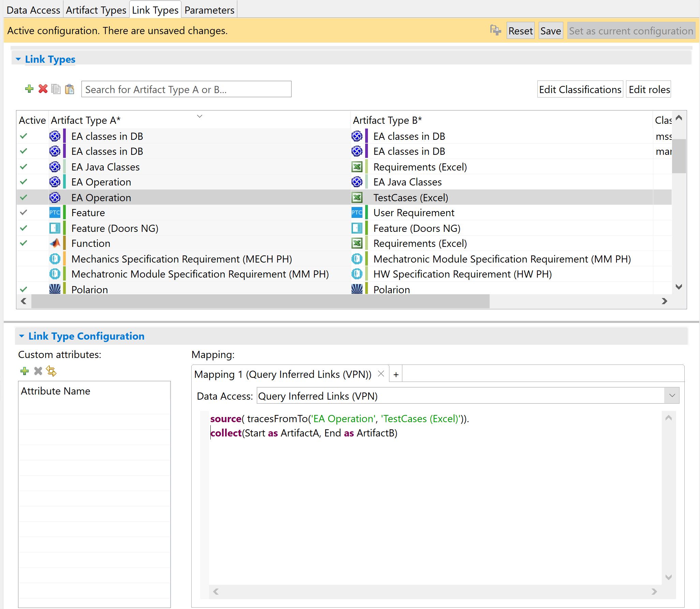The height and width of the screenshot is (609, 700).
Task: Select the Link Types tab
Action: (x=155, y=10)
